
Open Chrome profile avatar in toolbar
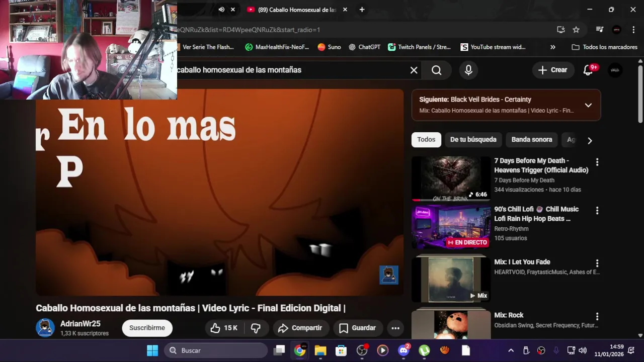click(x=616, y=30)
